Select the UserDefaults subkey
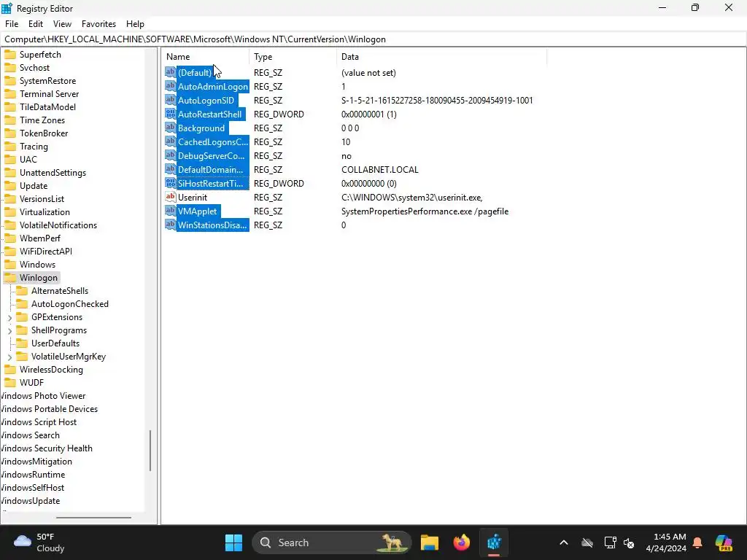 pyautogui.click(x=55, y=343)
